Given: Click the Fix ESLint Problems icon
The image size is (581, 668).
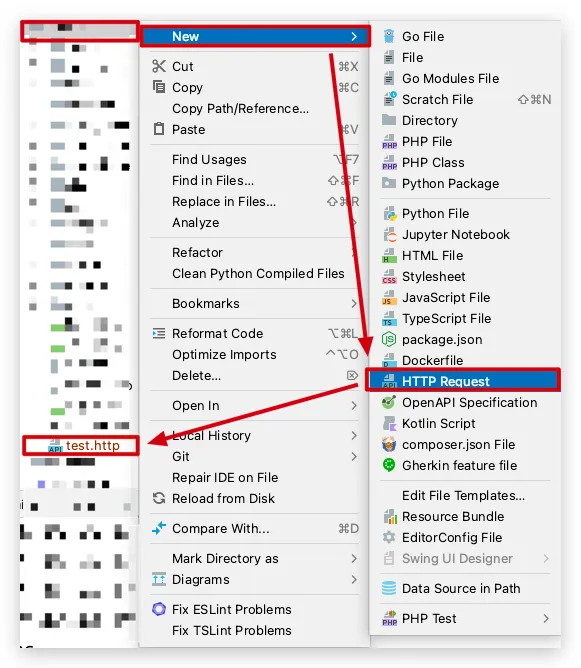Looking at the screenshot, I should 159,609.
